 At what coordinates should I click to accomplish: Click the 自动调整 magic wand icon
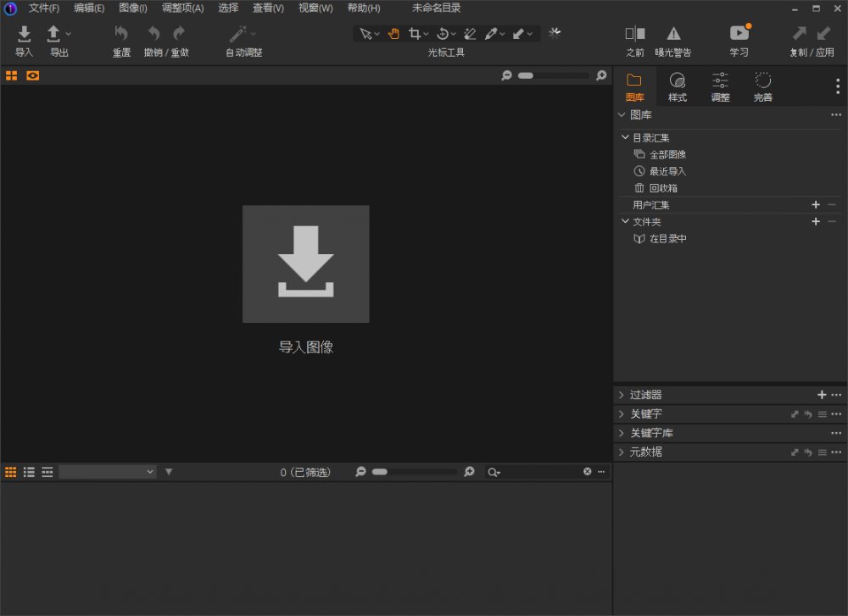point(237,34)
